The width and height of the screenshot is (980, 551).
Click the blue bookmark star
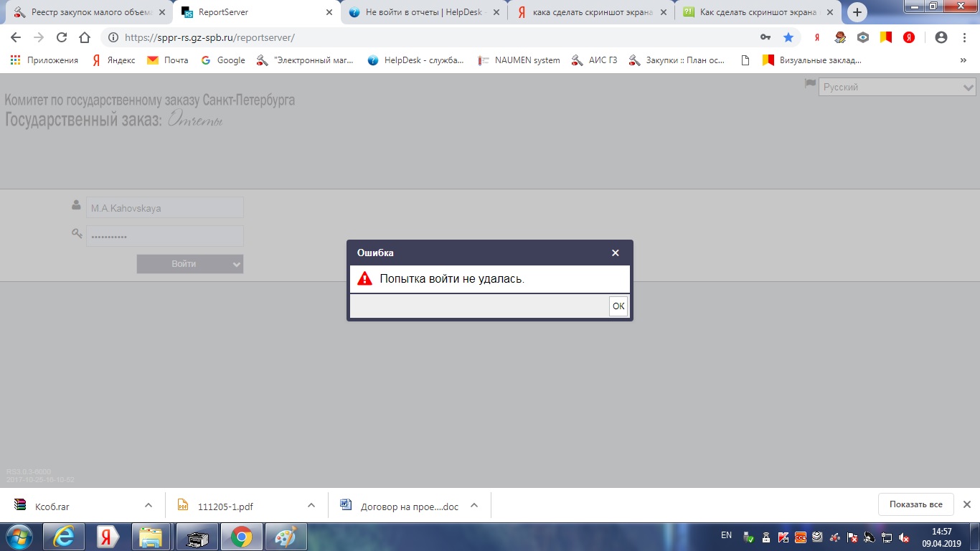[788, 37]
